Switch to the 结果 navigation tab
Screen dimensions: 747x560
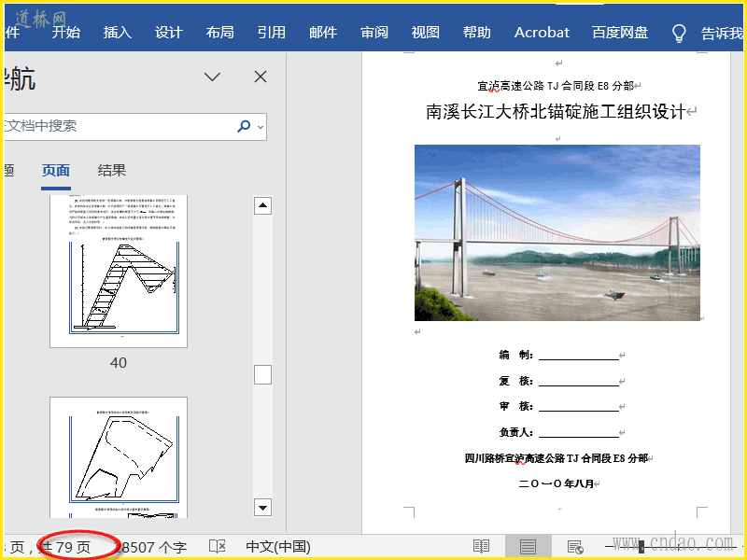[x=111, y=171]
